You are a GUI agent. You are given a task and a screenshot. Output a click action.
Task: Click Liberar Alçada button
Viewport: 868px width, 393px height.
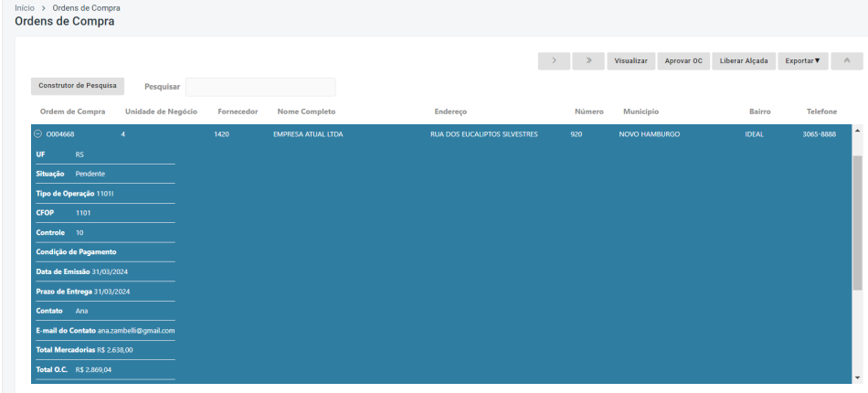pos(744,61)
